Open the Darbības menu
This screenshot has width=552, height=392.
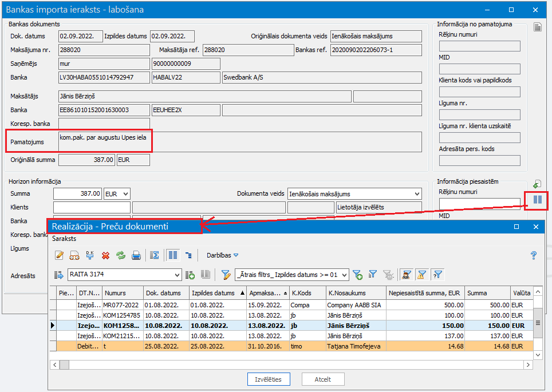[222, 255]
